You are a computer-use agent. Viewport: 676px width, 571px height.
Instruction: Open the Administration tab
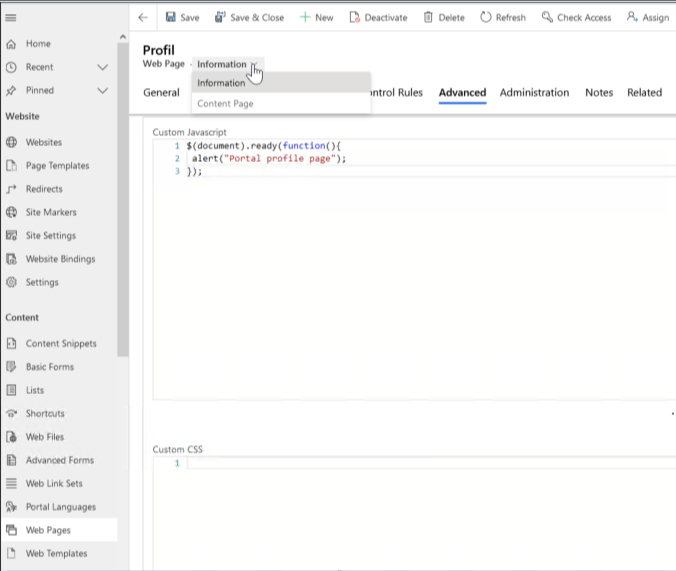pos(534,93)
